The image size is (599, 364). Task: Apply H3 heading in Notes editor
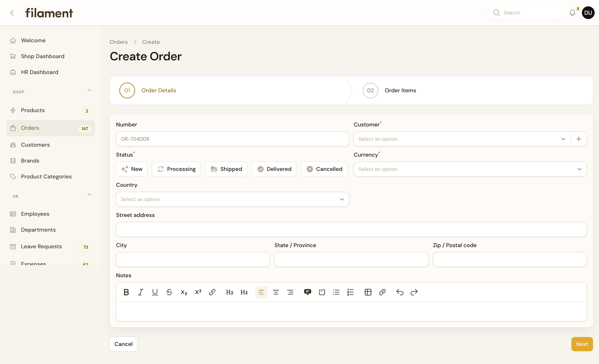(x=244, y=292)
